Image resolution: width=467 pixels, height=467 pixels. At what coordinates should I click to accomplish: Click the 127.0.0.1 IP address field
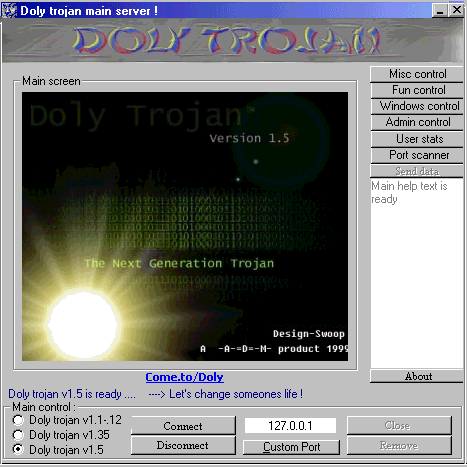coord(290,426)
